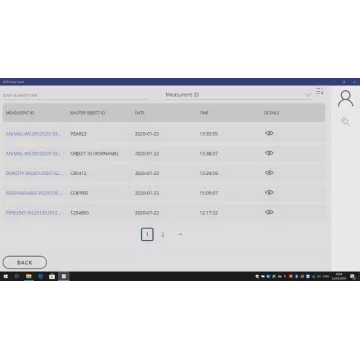Go to page 2 of results

click(x=163, y=235)
